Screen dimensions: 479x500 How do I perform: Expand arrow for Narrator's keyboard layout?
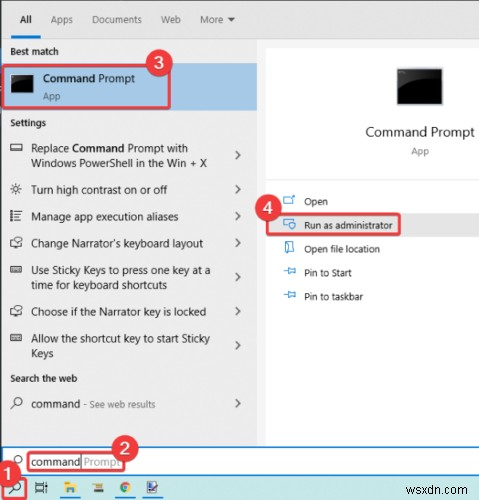(237, 243)
